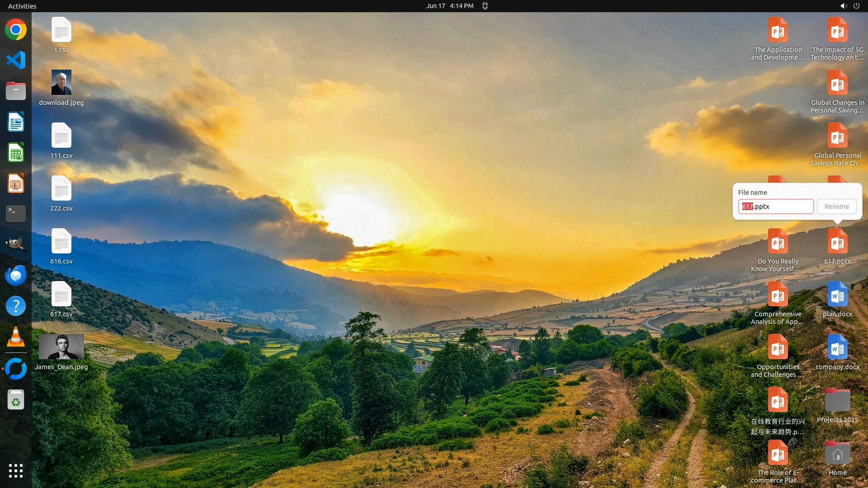Select the James_Dean.jpeg thumbnail
Screen dimensions: 868x488
(61, 347)
